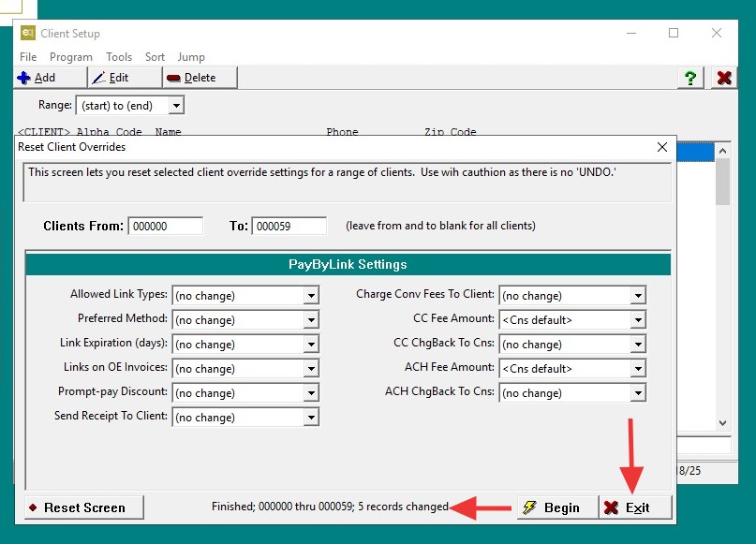Click the client list scrollbar thumb
This screenshot has width=756, height=544.
click(722, 182)
